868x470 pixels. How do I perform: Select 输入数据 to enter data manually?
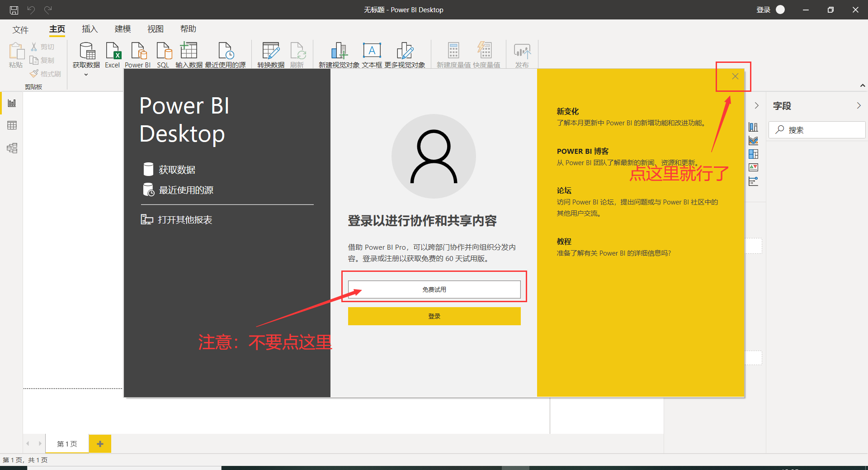click(x=189, y=54)
